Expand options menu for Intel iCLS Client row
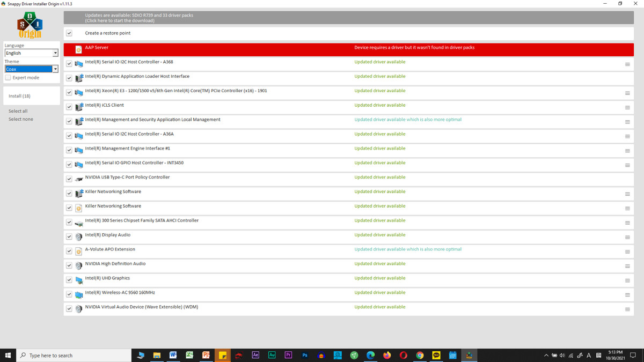The height and width of the screenshot is (362, 644). (x=627, y=108)
